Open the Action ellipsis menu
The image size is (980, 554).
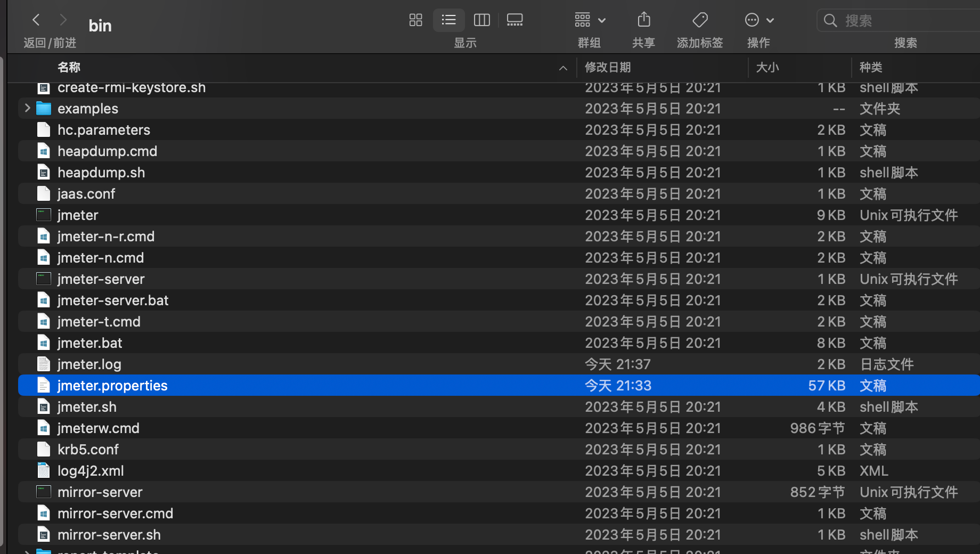(758, 20)
